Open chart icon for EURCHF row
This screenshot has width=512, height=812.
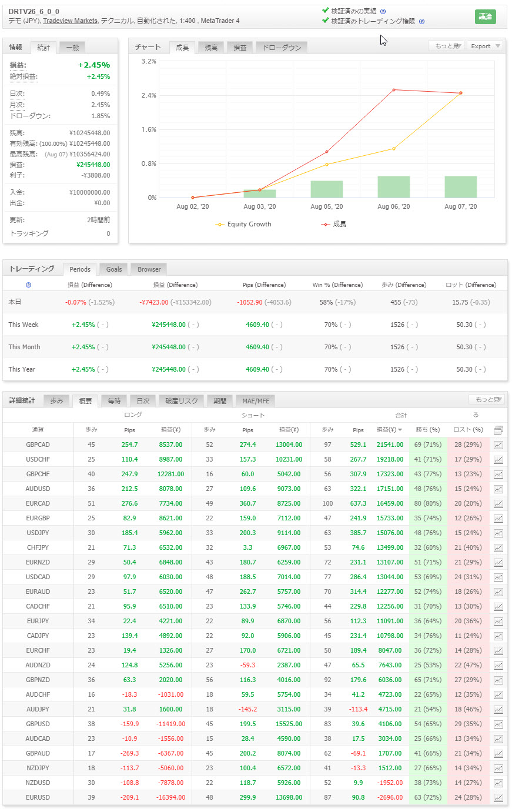(498, 651)
